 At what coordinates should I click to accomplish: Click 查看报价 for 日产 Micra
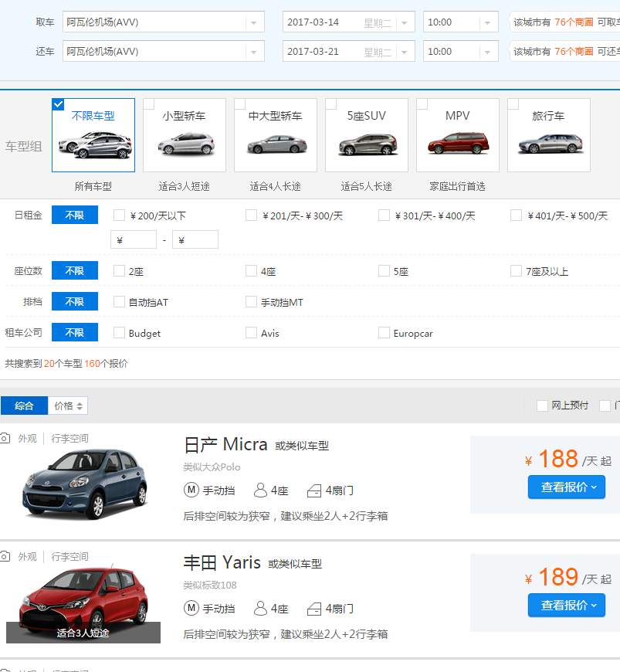[566, 487]
